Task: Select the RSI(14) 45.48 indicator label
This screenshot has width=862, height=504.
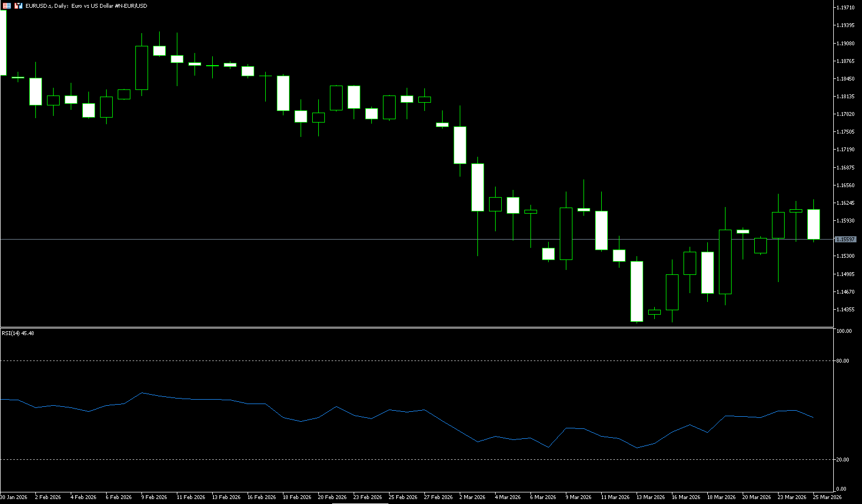Action: [18, 333]
